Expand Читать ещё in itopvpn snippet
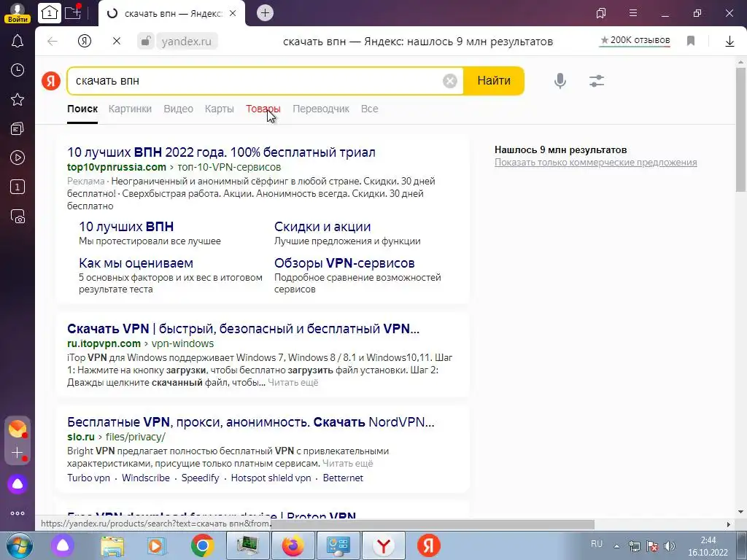747x560 pixels. coord(293,382)
